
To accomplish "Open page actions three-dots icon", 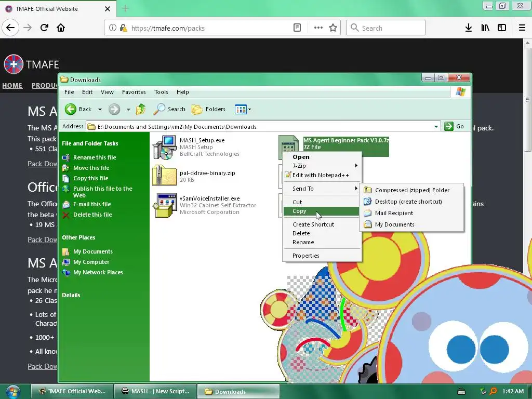I will pyautogui.click(x=318, y=28).
